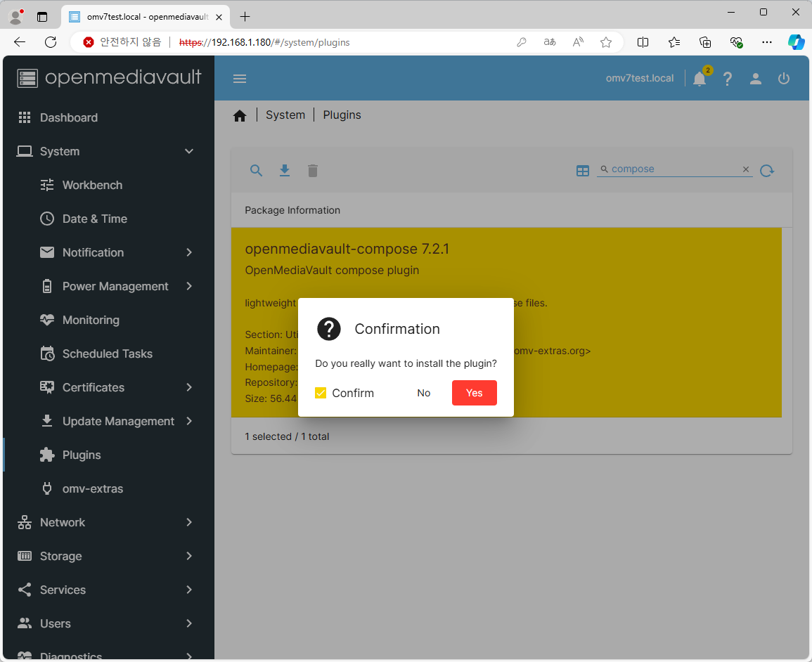Click the browser back arrow
The width and height of the screenshot is (812, 662).
pyautogui.click(x=20, y=42)
